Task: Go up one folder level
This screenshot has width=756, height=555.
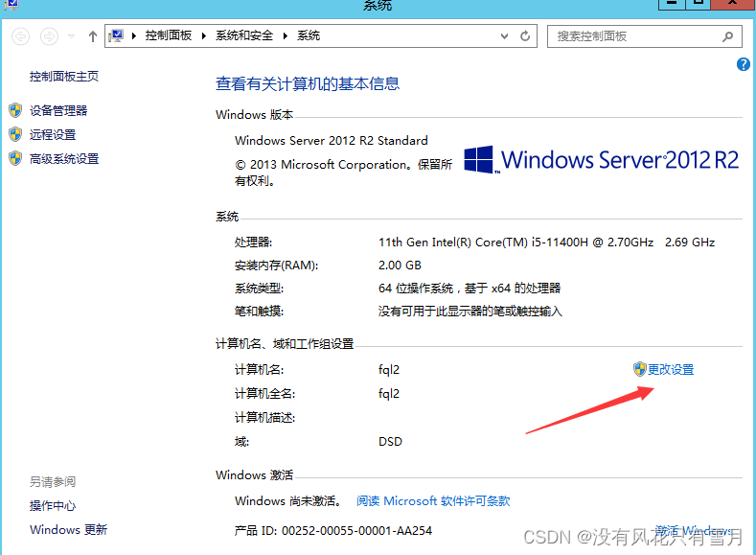Action: [x=93, y=36]
